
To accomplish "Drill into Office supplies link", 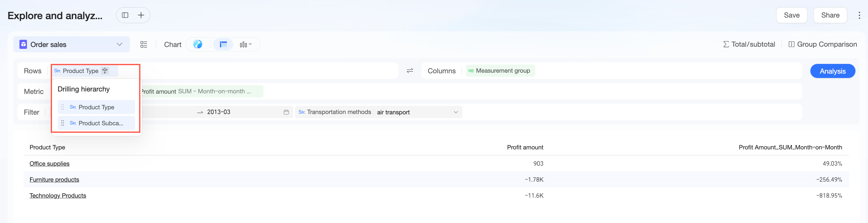I will pos(50,164).
